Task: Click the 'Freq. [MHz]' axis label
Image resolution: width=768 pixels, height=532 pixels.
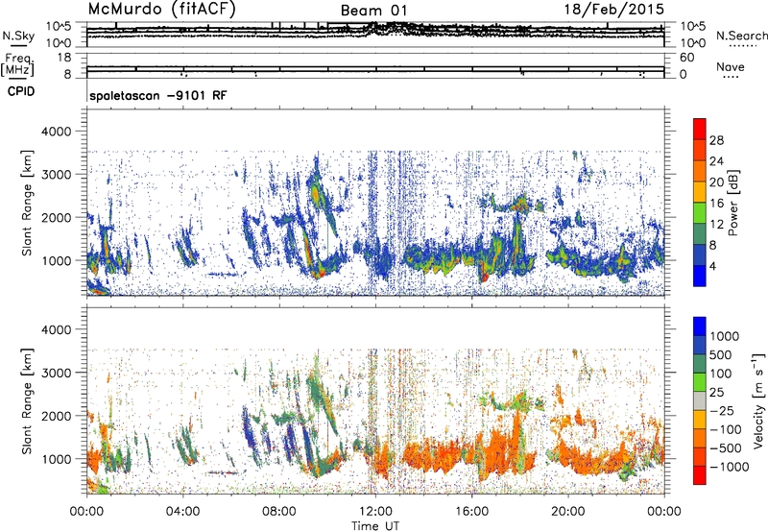Action: tap(17, 65)
